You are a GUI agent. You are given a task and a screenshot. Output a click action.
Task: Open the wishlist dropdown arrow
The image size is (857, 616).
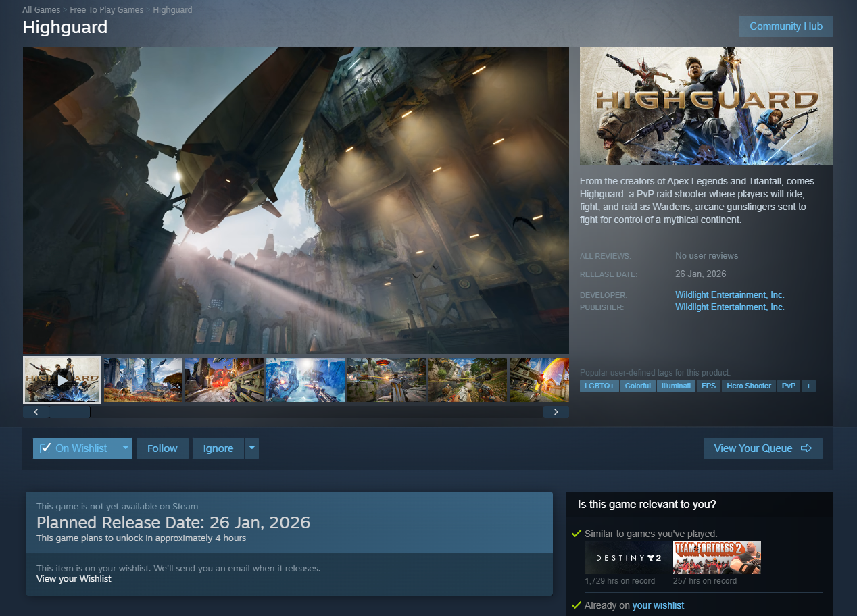coord(125,448)
